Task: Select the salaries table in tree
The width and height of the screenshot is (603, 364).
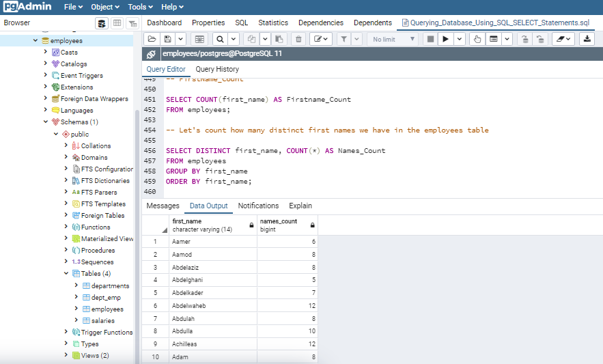Action: click(x=102, y=321)
